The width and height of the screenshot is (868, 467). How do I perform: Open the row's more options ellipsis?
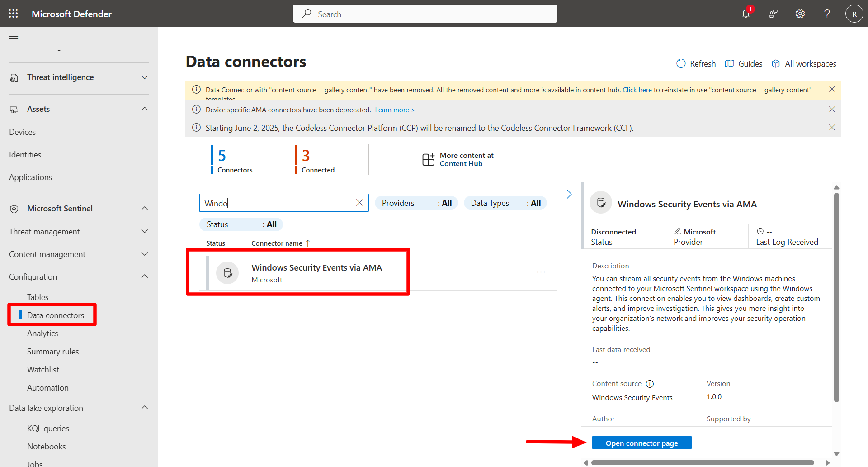coord(541,272)
